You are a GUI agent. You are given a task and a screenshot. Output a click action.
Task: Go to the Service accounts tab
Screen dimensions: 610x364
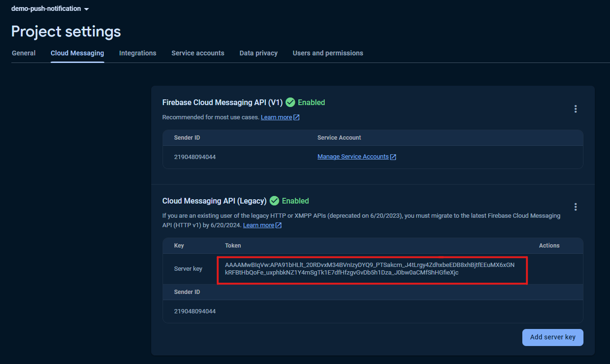198,53
